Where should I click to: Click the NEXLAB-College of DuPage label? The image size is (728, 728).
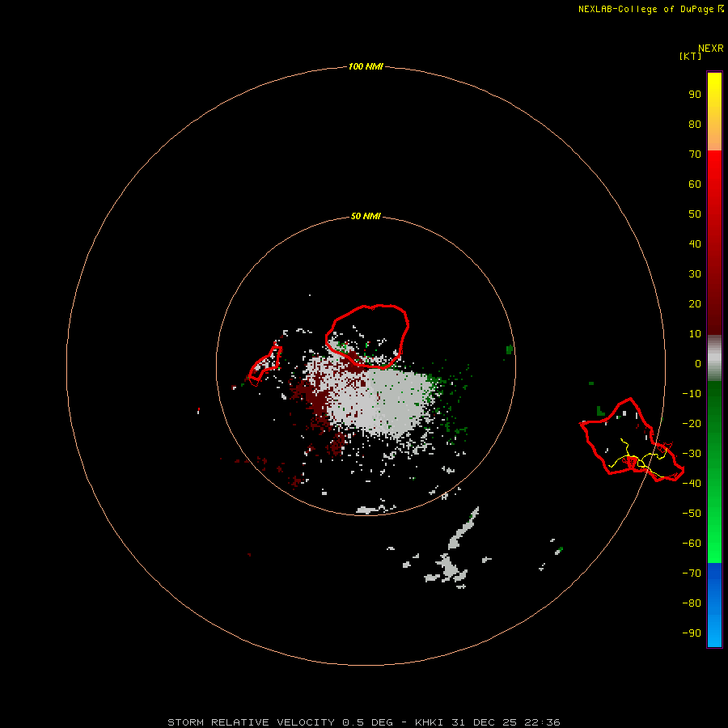coord(650,9)
